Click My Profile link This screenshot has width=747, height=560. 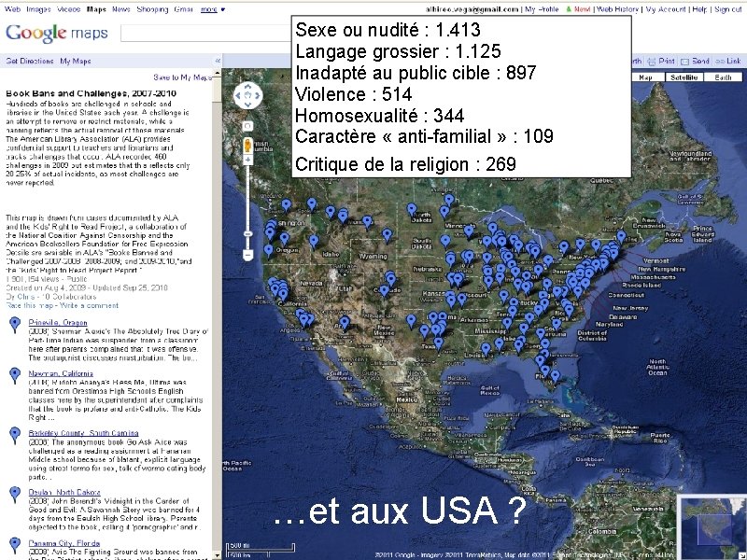(x=542, y=9)
